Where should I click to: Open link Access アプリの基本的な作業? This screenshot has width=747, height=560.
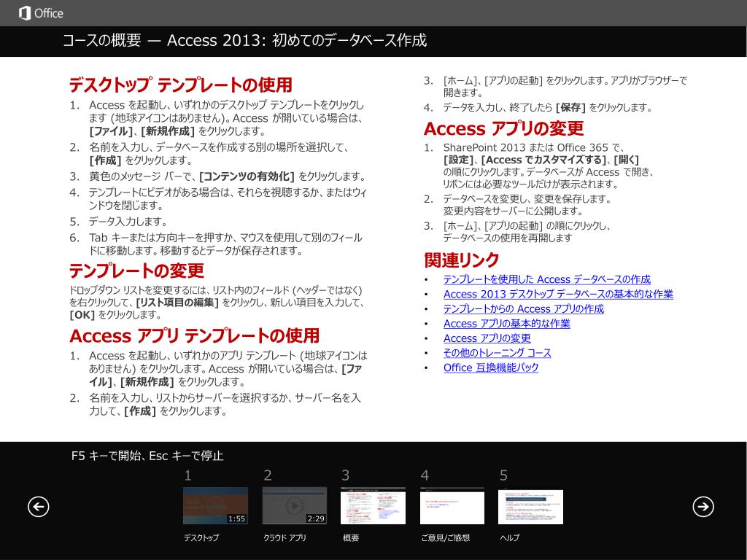click(506, 324)
